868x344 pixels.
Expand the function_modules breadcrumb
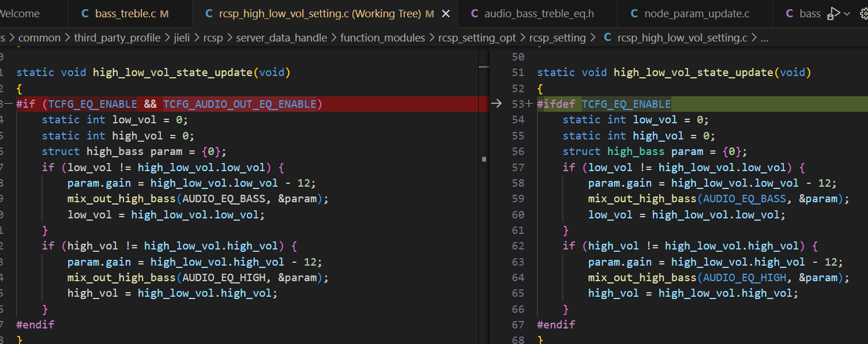click(382, 38)
